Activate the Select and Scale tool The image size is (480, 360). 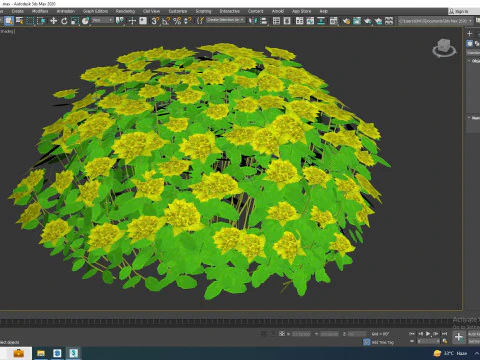(x=75, y=21)
